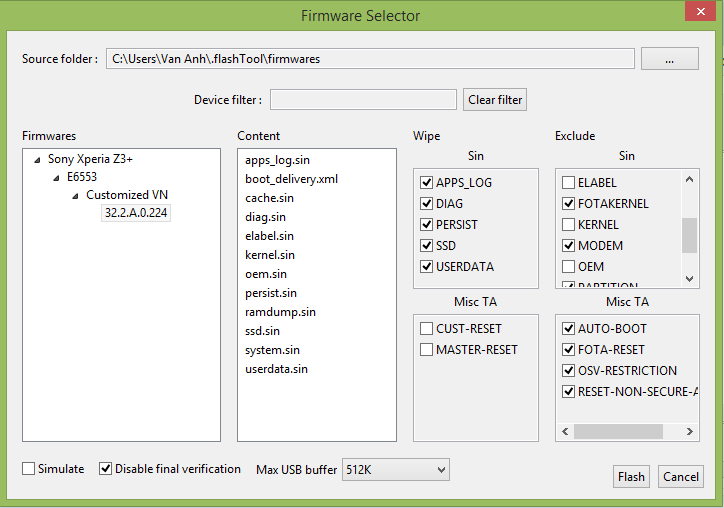Select boot_delivery.xml in Content list
This screenshot has height=508, width=724.
pyautogui.click(x=291, y=179)
